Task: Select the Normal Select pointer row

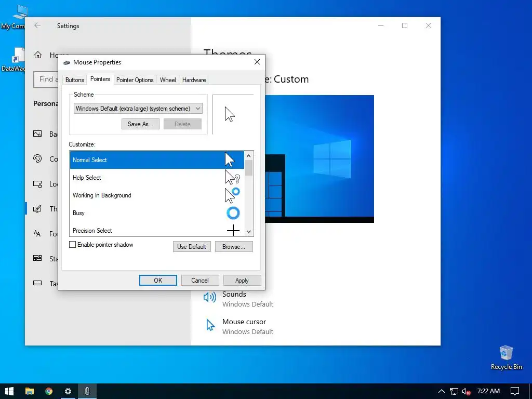Action: (x=157, y=160)
